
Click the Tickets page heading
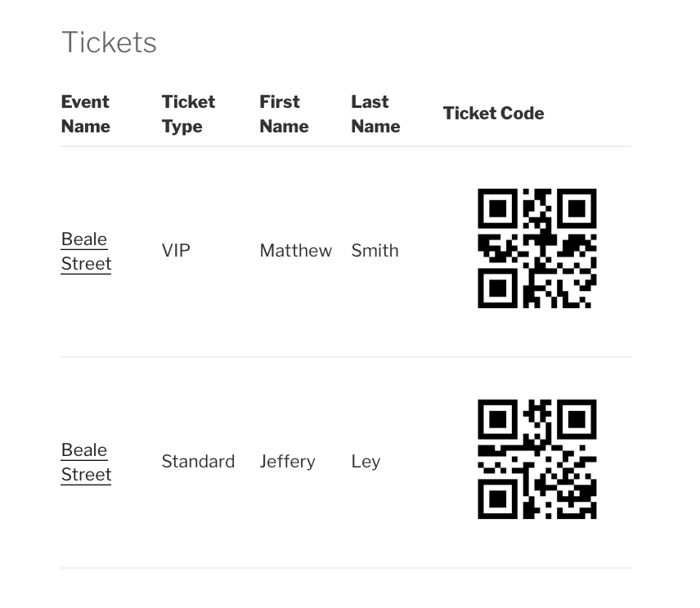tap(109, 42)
